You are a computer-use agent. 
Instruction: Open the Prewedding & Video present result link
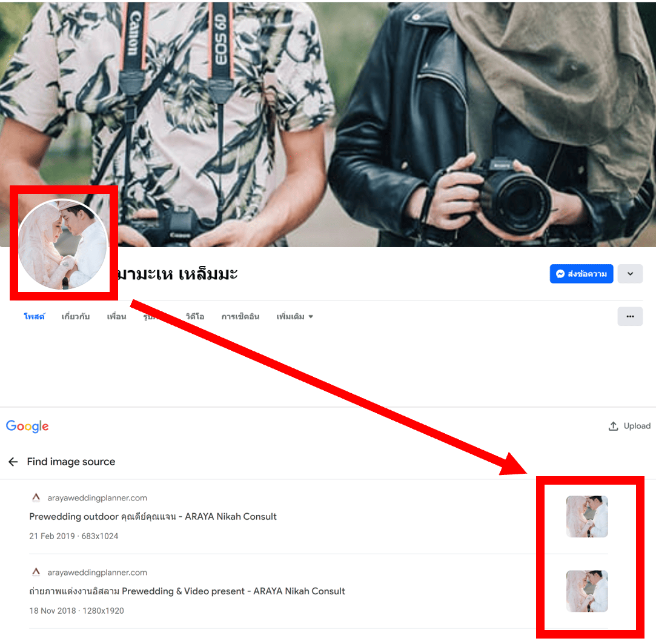click(x=187, y=591)
